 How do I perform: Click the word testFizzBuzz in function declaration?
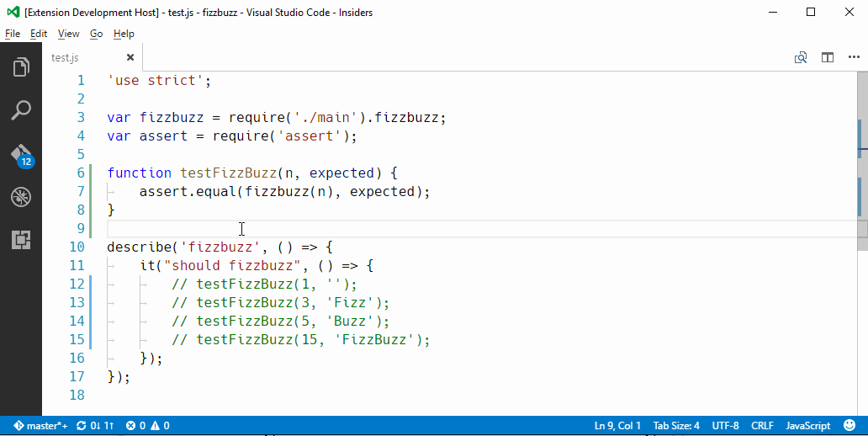(x=228, y=173)
